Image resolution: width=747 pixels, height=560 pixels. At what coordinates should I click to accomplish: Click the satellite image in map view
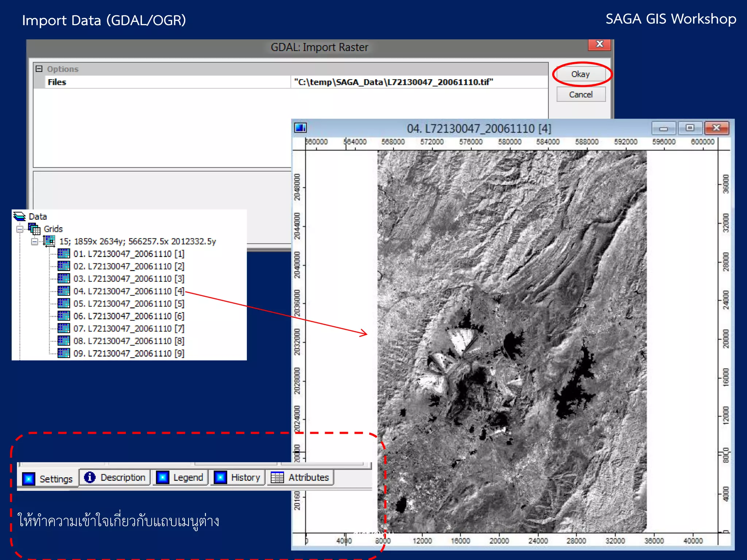click(512, 341)
